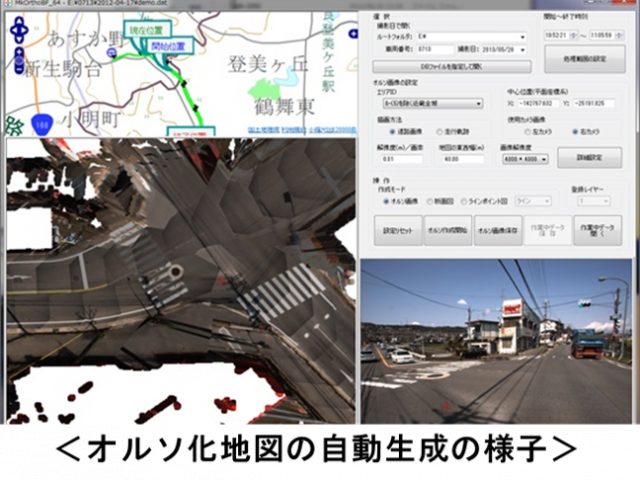Select the 走行軌跡 drawing method radio button
The height and width of the screenshot is (480, 640).
click(x=440, y=131)
